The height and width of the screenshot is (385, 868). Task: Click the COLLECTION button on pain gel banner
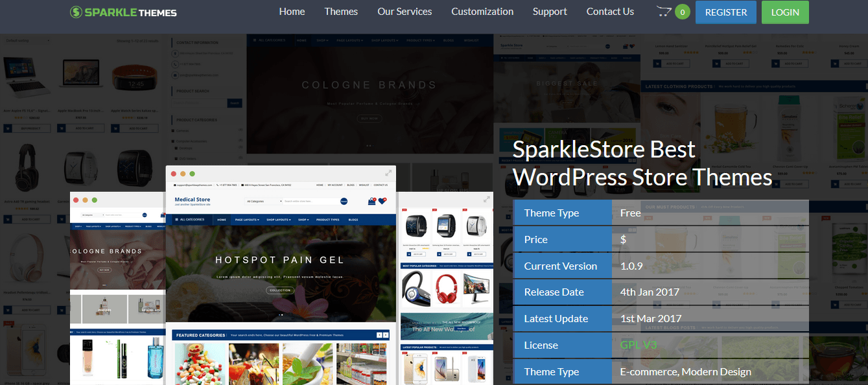click(280, 290)
